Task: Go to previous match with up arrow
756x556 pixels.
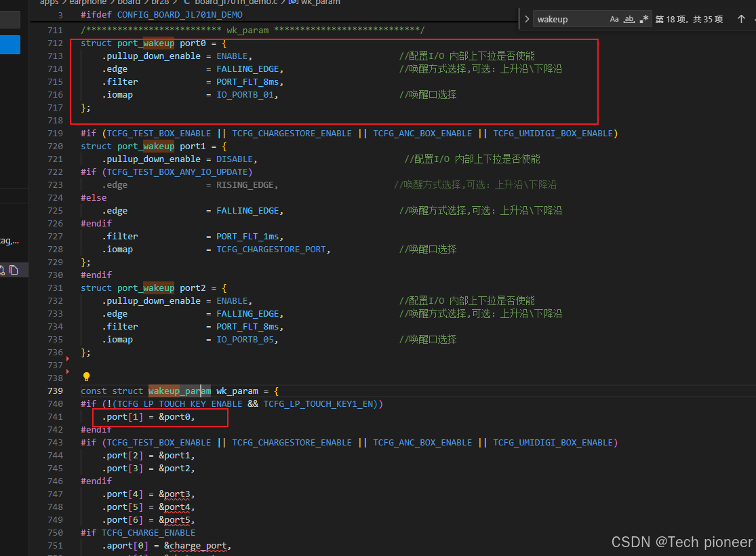Action: (x=741, y=19)
